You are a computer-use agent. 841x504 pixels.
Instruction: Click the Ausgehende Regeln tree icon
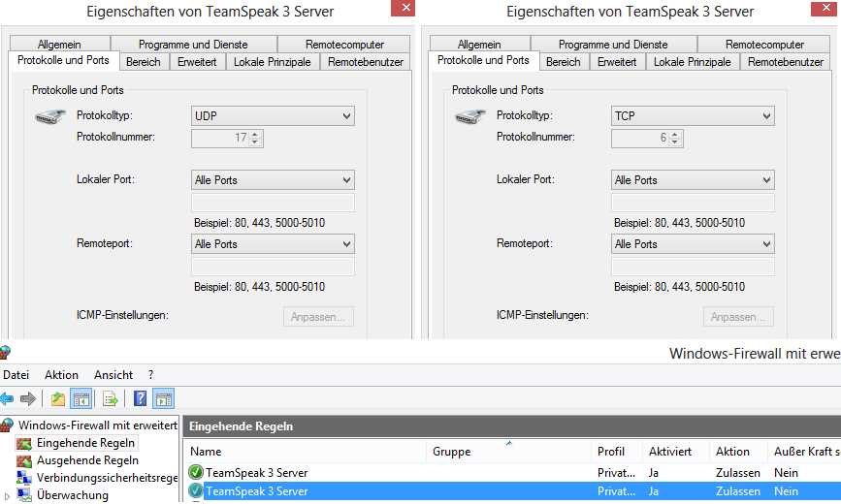[x=24, y=460]
